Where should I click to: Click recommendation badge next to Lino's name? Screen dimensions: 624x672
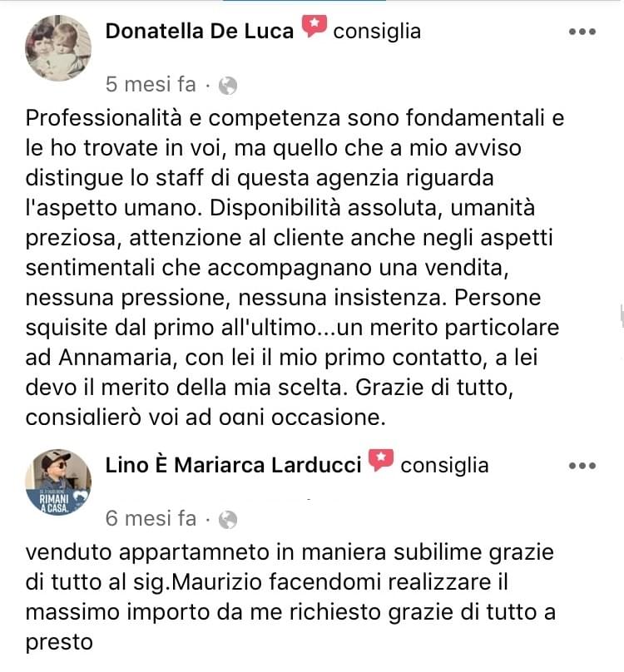381,460
